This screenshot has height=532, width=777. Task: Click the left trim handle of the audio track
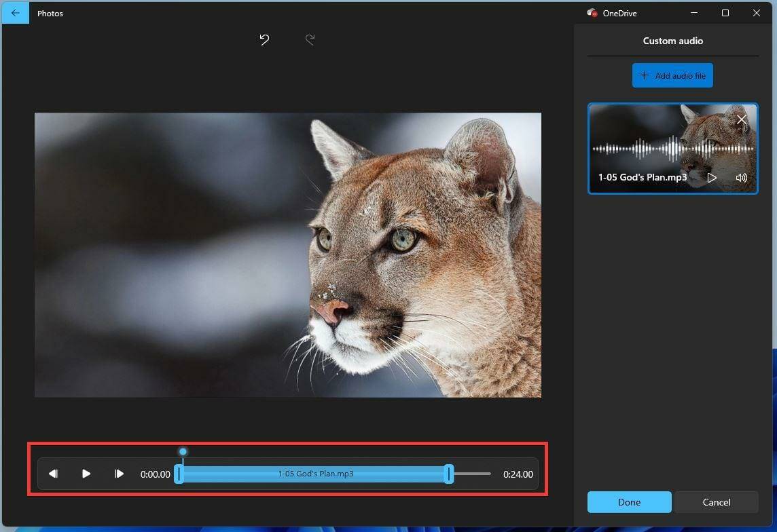coord(180,474)
